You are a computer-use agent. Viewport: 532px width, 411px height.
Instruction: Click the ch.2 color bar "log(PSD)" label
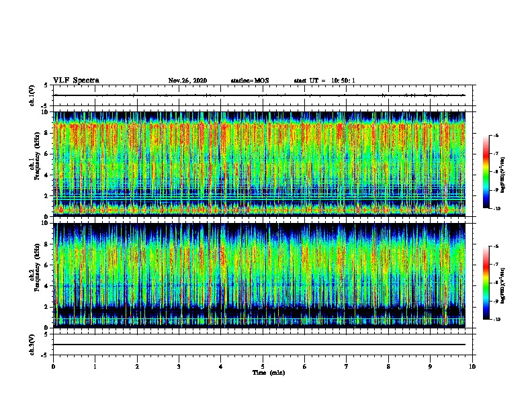(x=503, y=285)
